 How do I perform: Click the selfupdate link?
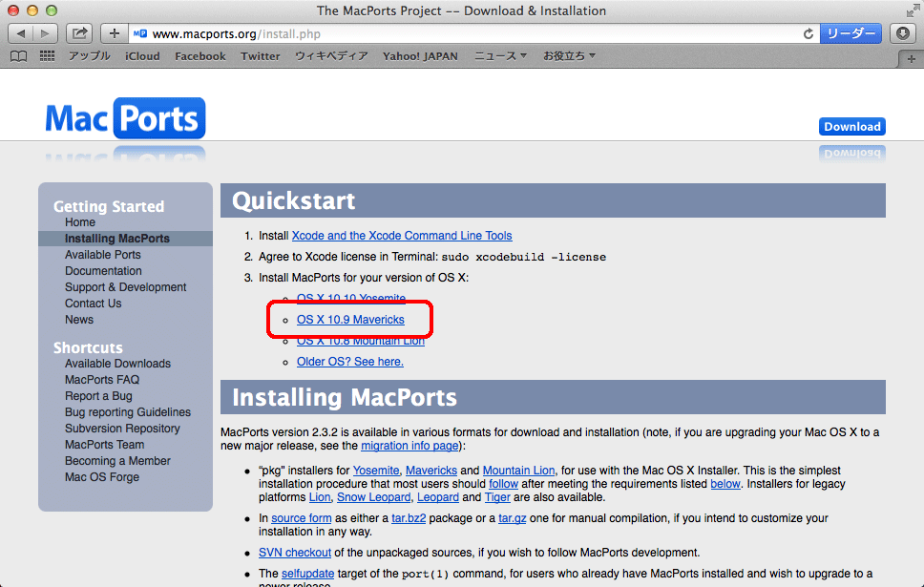pos(307,574)
